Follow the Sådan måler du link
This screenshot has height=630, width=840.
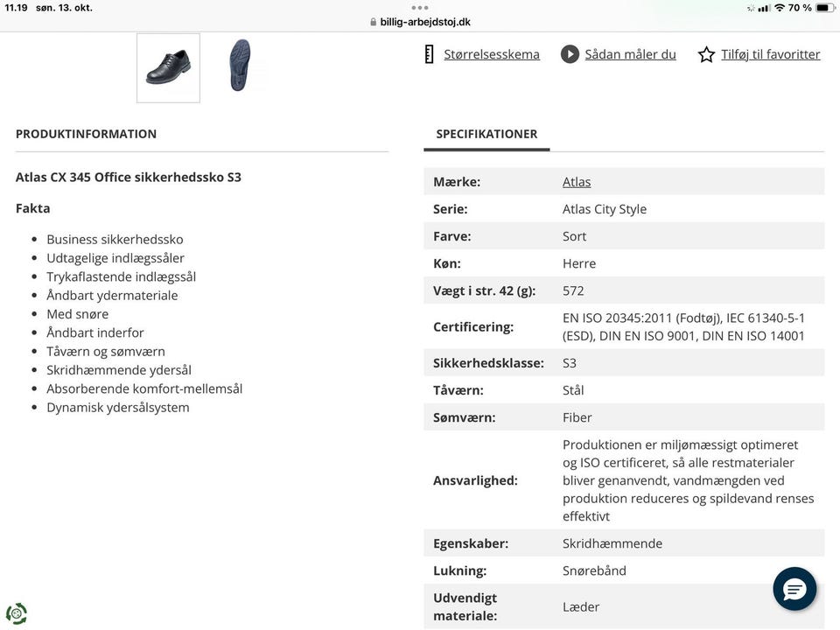click(x=630, y=54)
